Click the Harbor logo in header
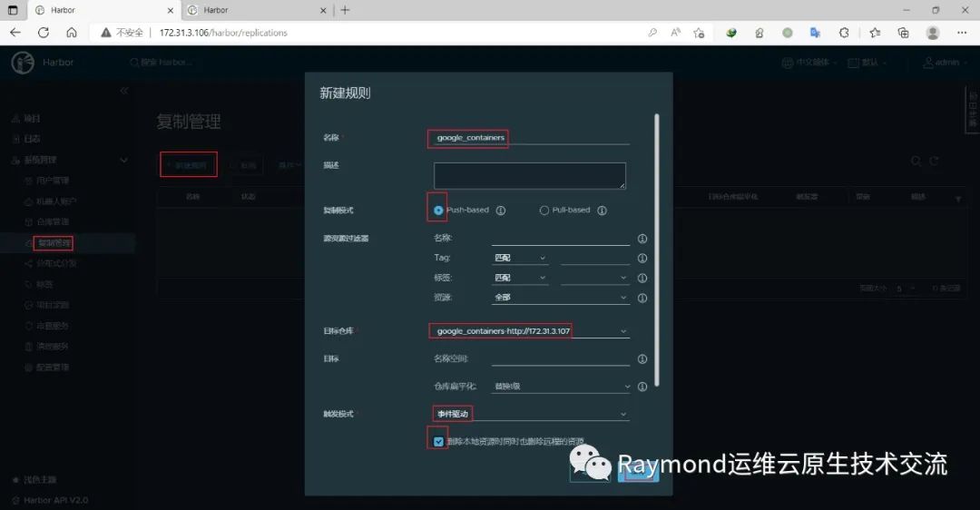 pos(23,63)
